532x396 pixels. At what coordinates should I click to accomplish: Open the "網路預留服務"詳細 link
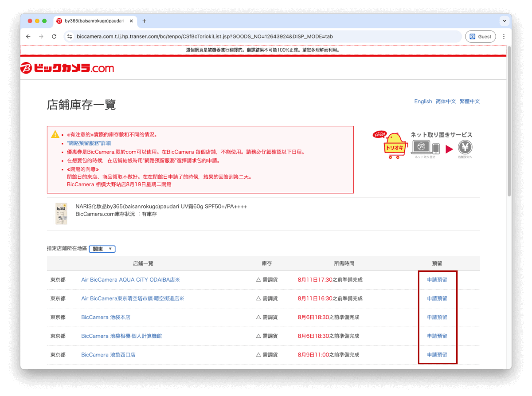point(89,143)
